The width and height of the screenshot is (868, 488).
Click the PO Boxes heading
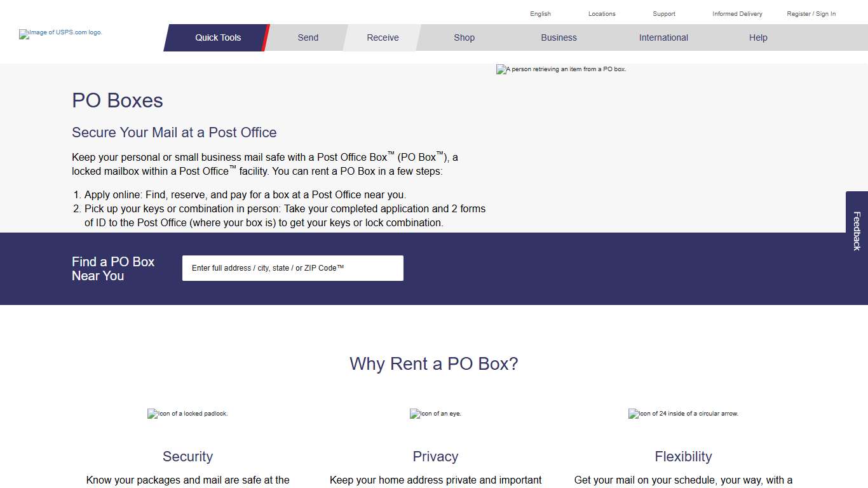pos(117,100)
